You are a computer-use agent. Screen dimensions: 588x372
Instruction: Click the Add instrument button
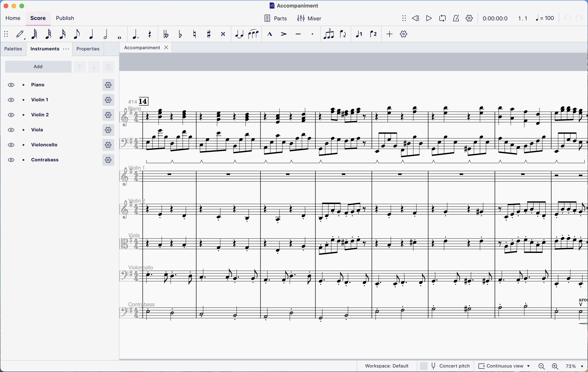(x=38, y=67)
